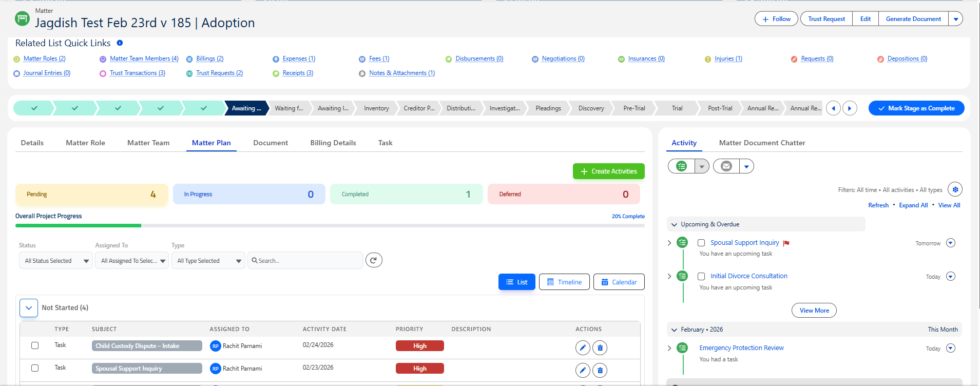Select the Spousal Support Inquiry table row checkbox
980x386 pixels.
[x=35, y=368]
